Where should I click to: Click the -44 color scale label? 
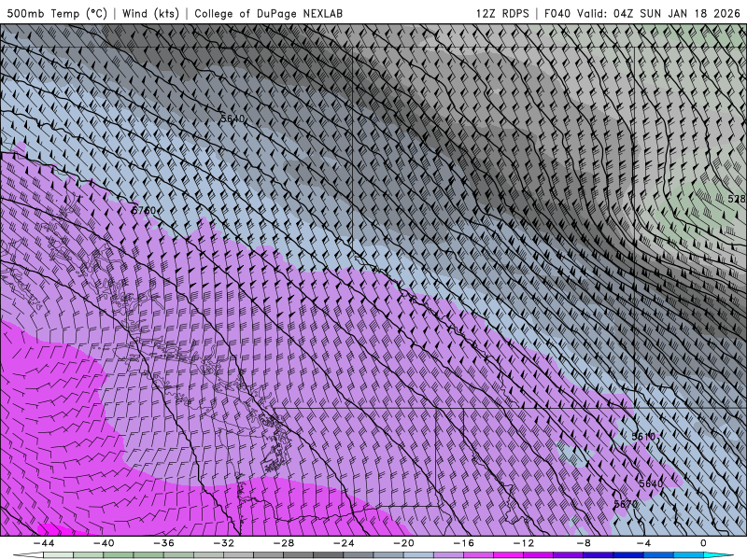(x=44, y=543)
